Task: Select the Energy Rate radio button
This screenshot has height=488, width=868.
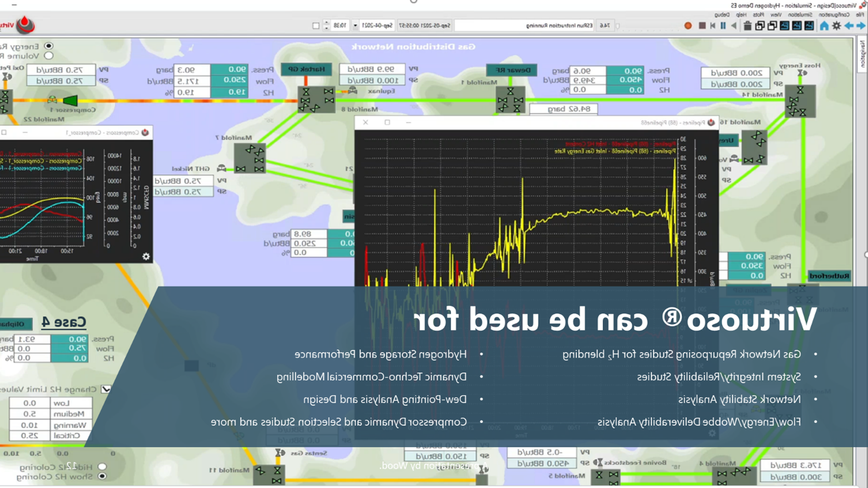Action: pyautogui.click(x=49, y=46)
